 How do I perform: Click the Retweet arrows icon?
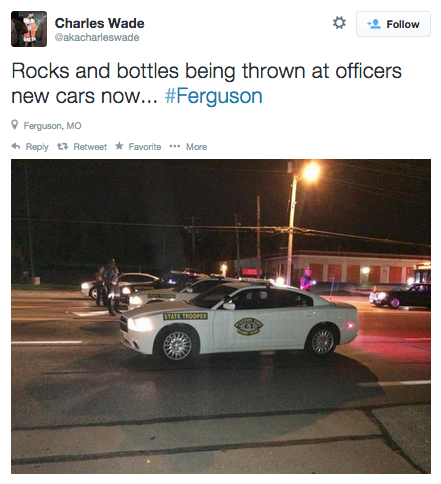coord(62,146)
